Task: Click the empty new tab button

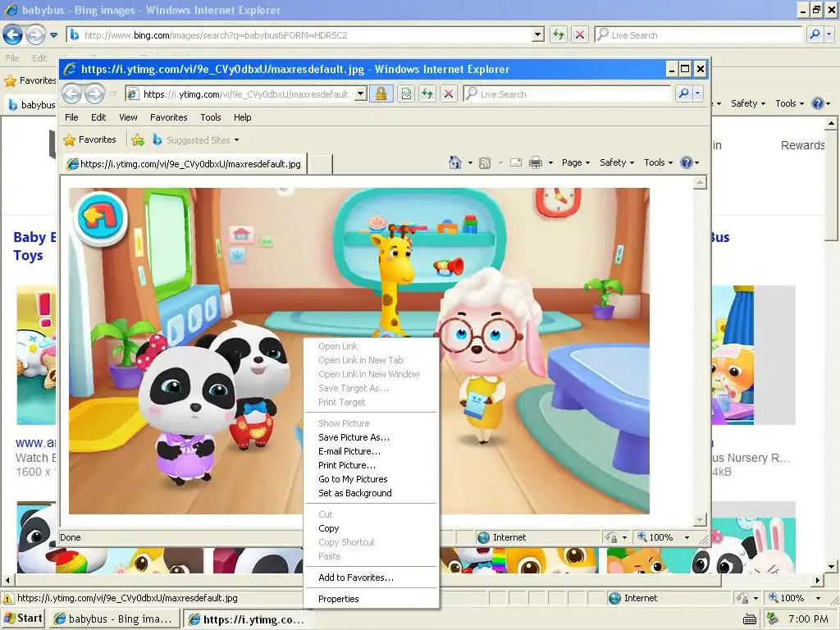Action: pyautogui.click(x=321, y=164)
